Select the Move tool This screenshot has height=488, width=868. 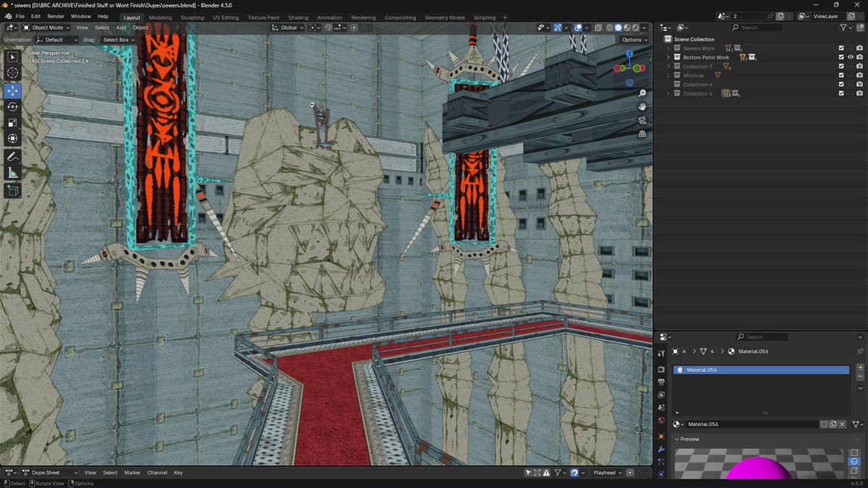pyautogui.click(x=13, y=91)
